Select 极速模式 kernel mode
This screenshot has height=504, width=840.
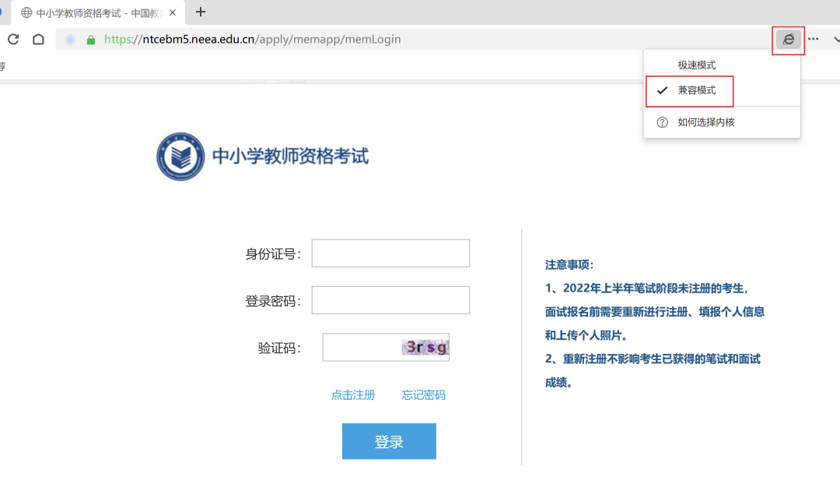click(x=698, y=65)
